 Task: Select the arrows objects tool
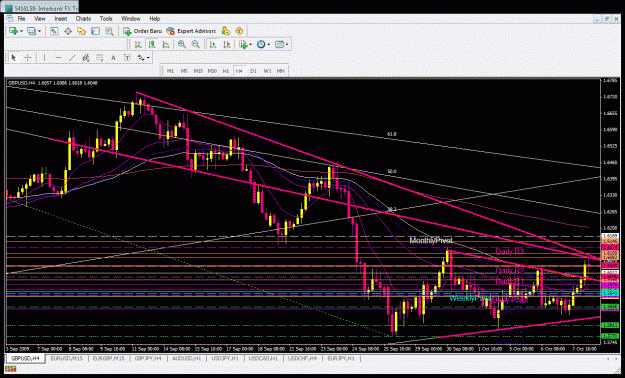[141, 58]
